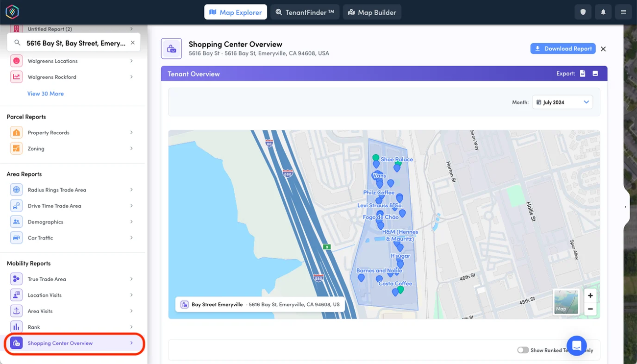Open the True Trade Area report
This screenshot has width=637, height=364.
pos(72,279)
